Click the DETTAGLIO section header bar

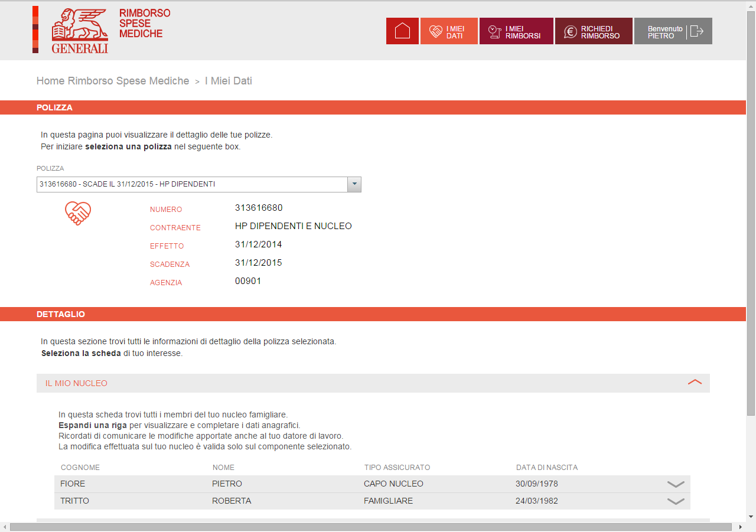tap(373, 314)
